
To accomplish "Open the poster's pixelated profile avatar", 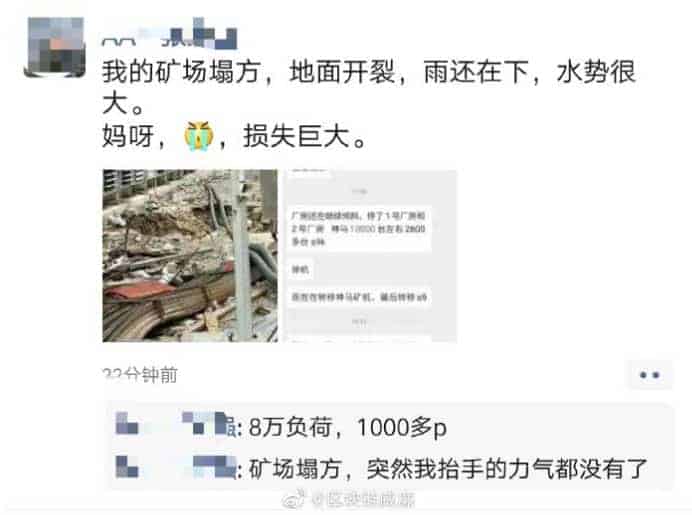I will [x=56, y=46].
